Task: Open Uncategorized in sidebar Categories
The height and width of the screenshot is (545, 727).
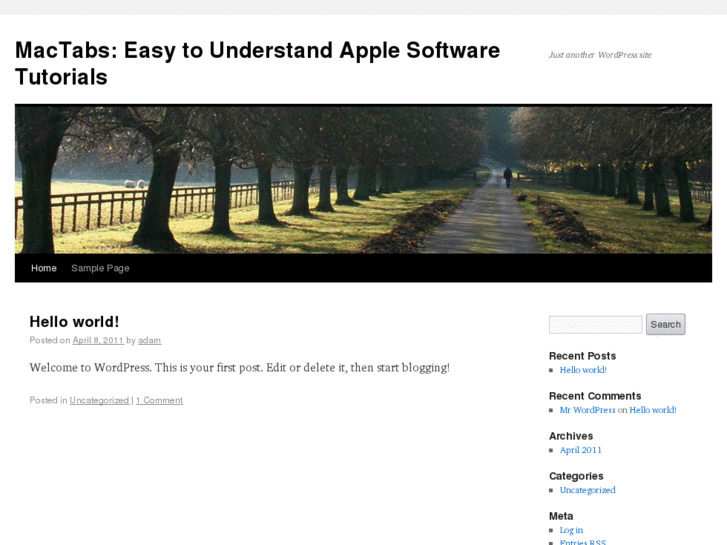Action: click(587, 490)
